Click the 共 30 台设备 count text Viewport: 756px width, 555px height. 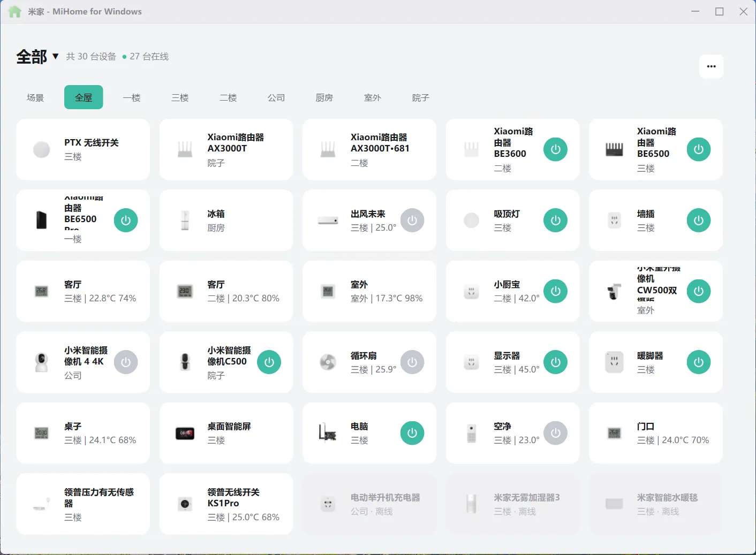point(91,57)
